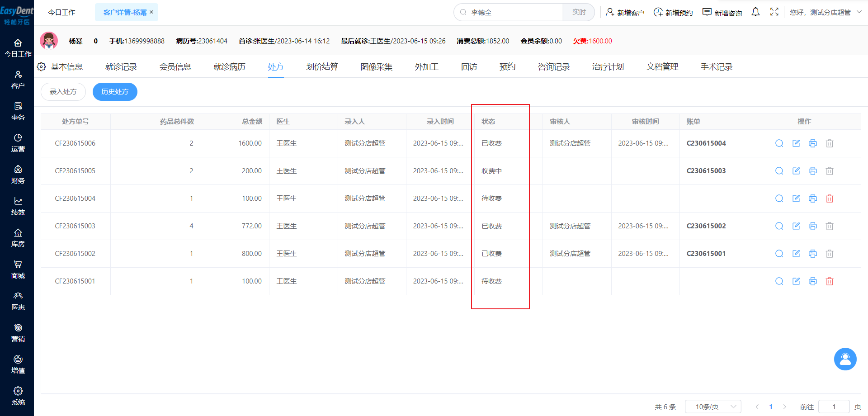The height and width of the screenshot is (416, 868).
Task: Open the 事务 sidebar module
Action: (18, 112)
